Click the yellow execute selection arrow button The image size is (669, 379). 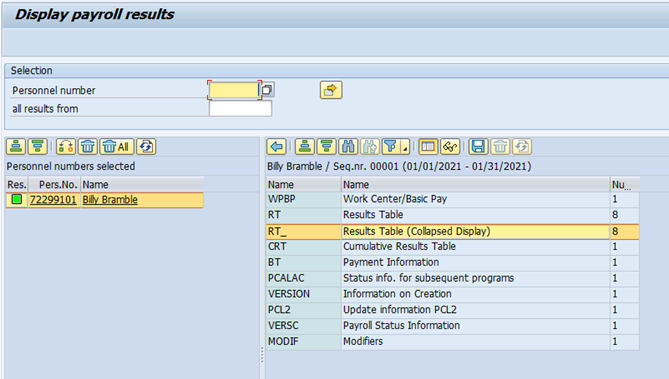coord(331,90)
